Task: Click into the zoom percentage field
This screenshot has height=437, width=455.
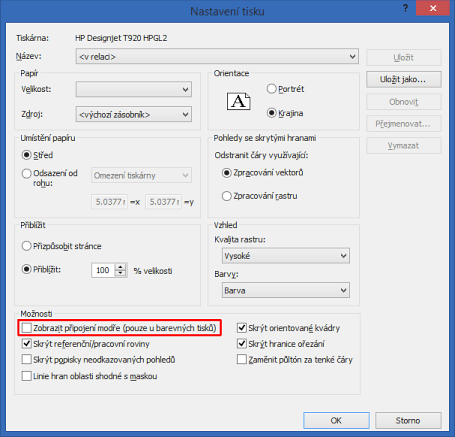Action: (103, 270)
